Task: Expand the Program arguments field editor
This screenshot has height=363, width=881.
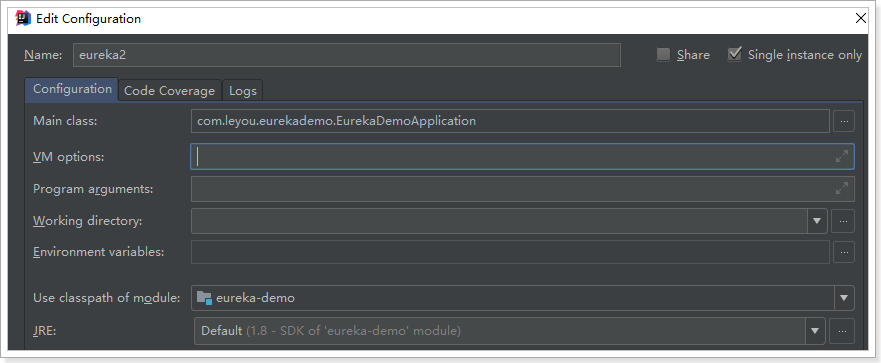Action: point(841,189)
